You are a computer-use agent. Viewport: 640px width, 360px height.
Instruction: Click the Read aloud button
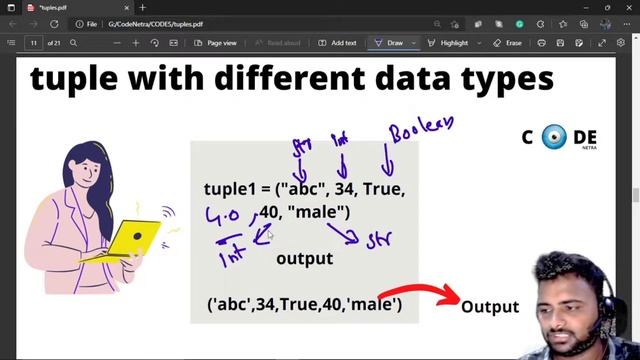[x=278, y=43]
